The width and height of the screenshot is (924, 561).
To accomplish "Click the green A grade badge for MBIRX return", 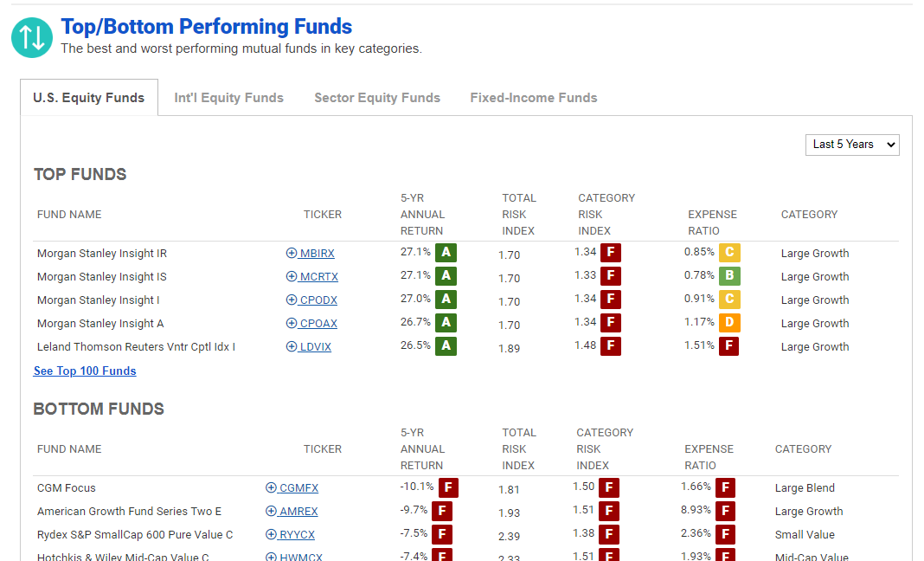I will 446,253.
